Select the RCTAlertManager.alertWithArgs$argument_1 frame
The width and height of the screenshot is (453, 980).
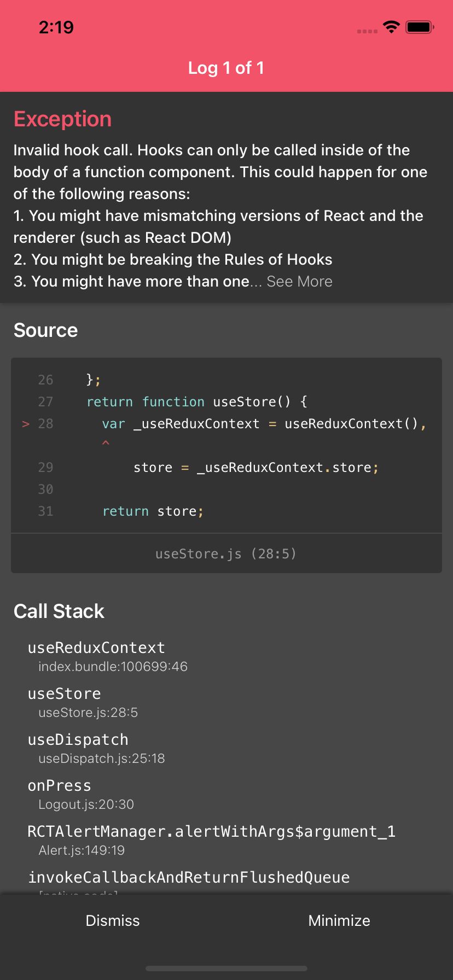(x=211, y=839)
